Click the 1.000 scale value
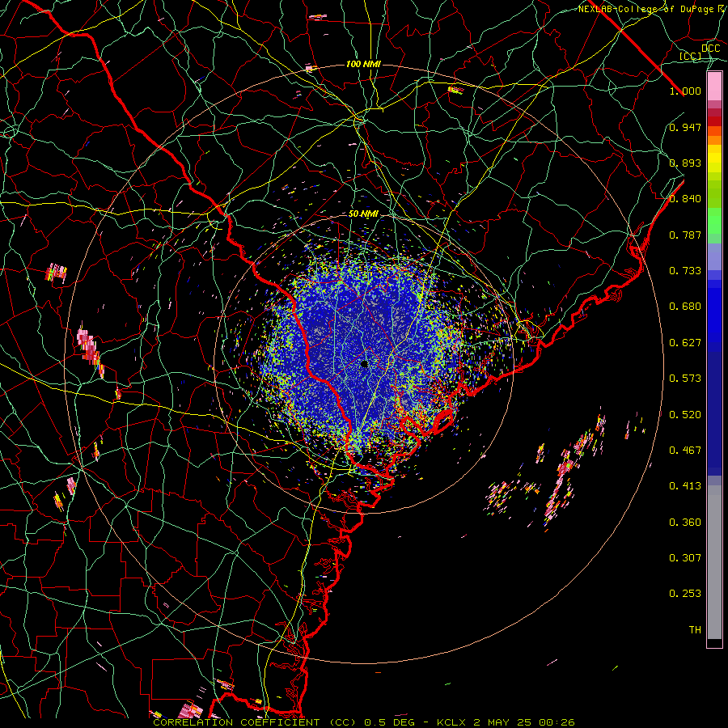 pos(685,91)
